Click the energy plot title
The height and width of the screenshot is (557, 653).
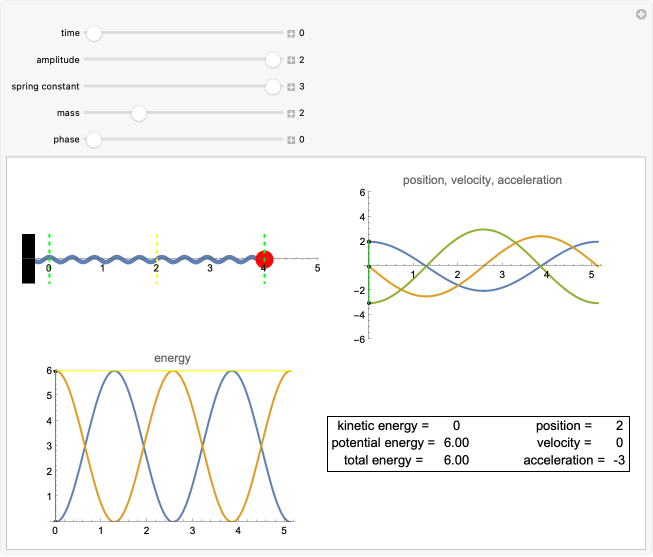coord(172,358)
